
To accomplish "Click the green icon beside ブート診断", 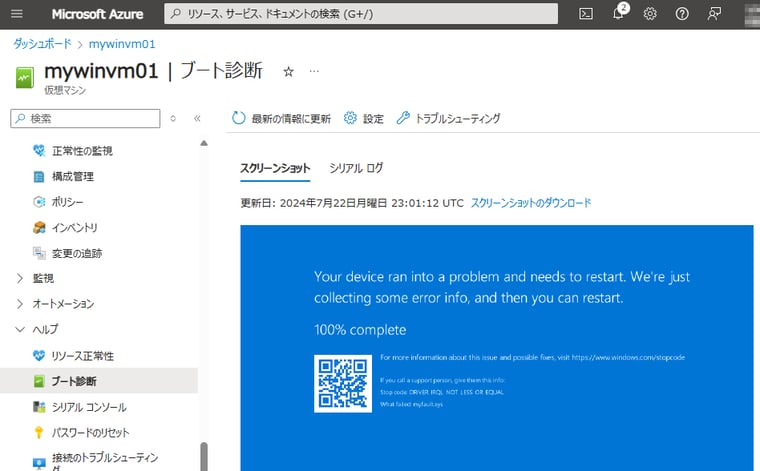I will (39, 381).
